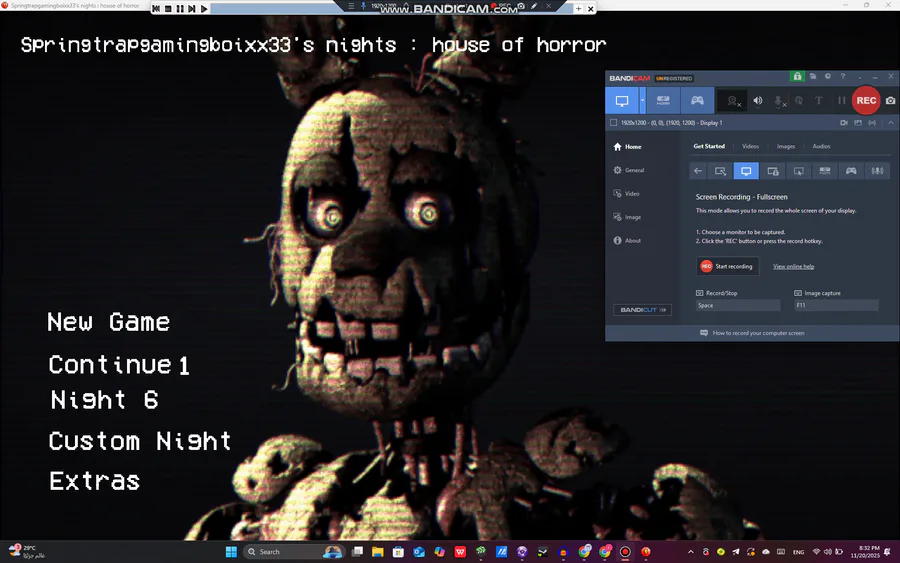Image resolution: width=900 pixels, height=563 pixels.
Task: Click the video camera icon in display bar
Action: click(x=844, y=123)
